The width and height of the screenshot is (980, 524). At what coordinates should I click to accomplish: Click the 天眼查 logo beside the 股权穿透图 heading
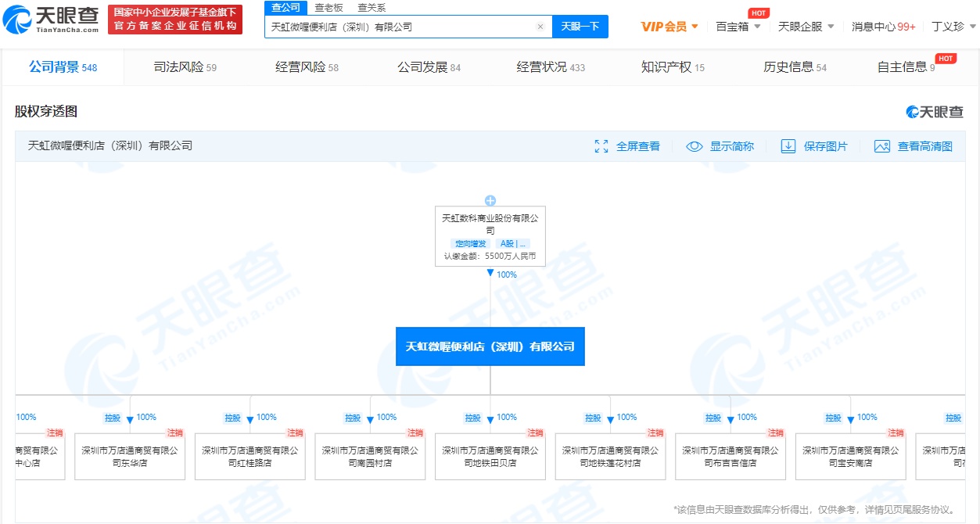coord(935,112)
